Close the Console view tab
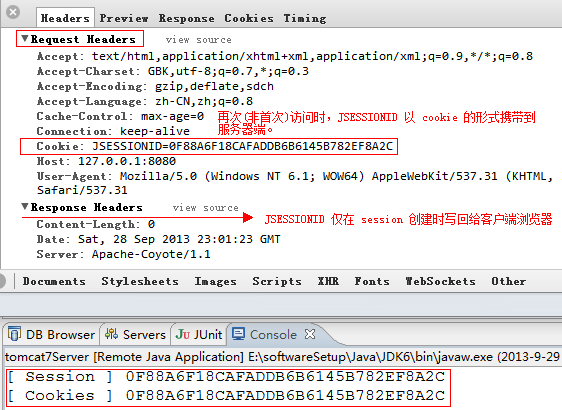 point(310,334)
